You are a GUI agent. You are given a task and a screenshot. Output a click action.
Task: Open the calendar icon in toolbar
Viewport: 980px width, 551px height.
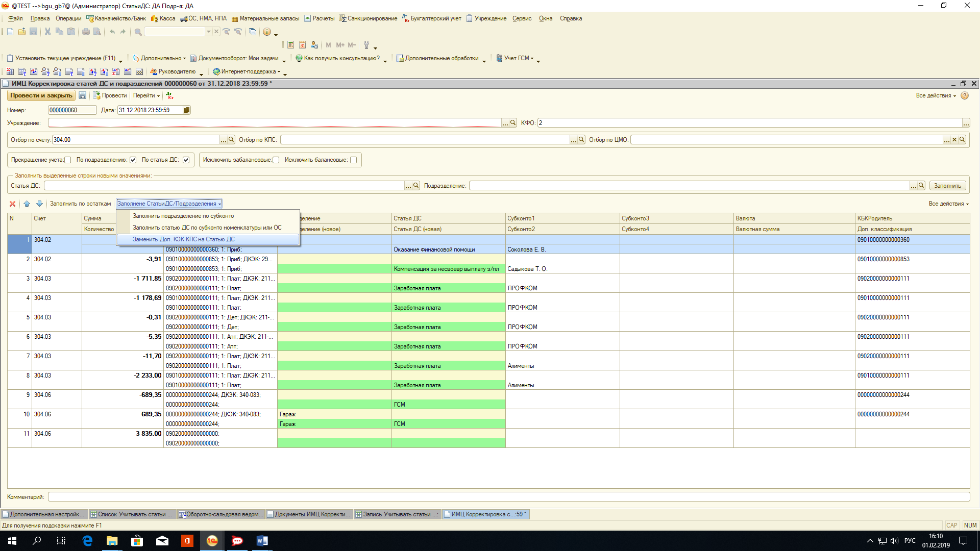click(303, 45)
